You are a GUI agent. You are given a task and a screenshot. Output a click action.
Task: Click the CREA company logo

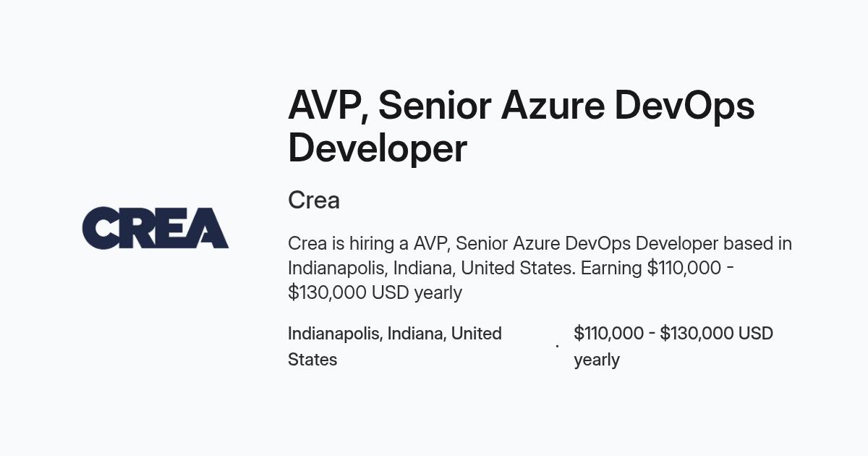click(x=156, y=228)
